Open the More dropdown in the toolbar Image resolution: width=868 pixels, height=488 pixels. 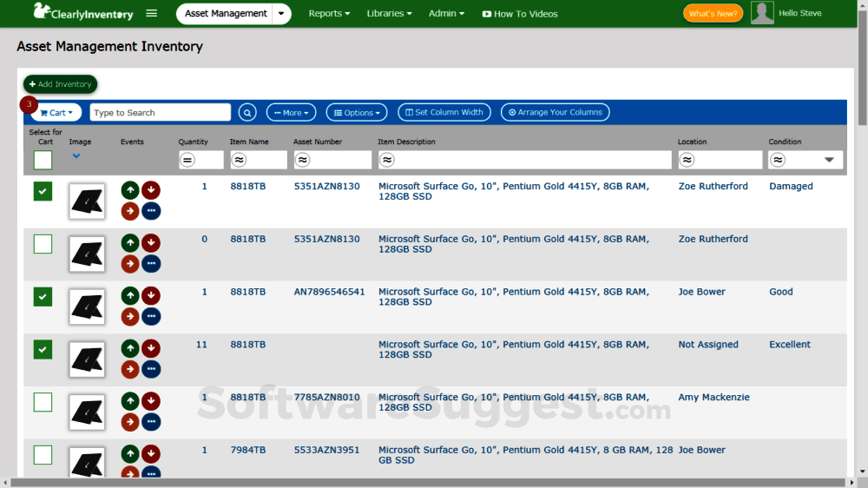(291, 112)
